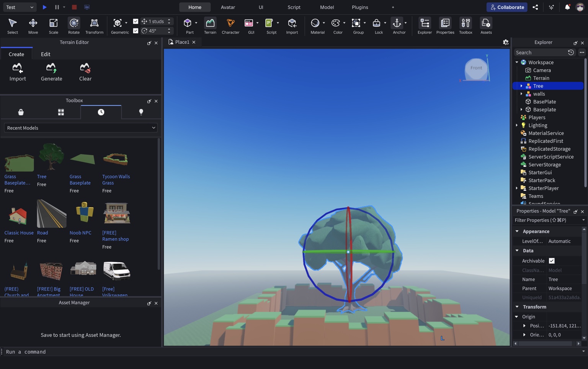Image resolution: width=588 pixels, height=369 pixels.
Task: Click the Collaborate button
Action: 507,7
